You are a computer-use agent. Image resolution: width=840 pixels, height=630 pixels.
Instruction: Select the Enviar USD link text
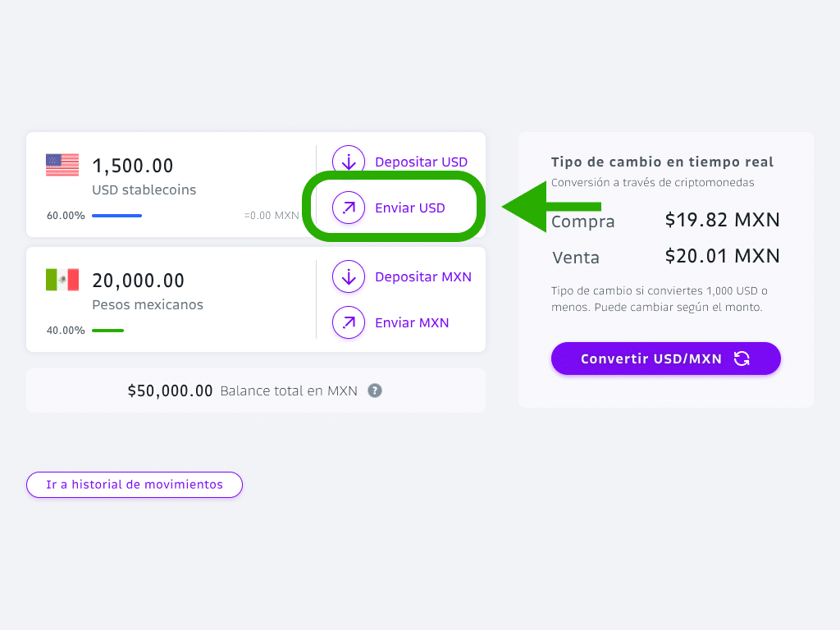click(x=410, y=208)
